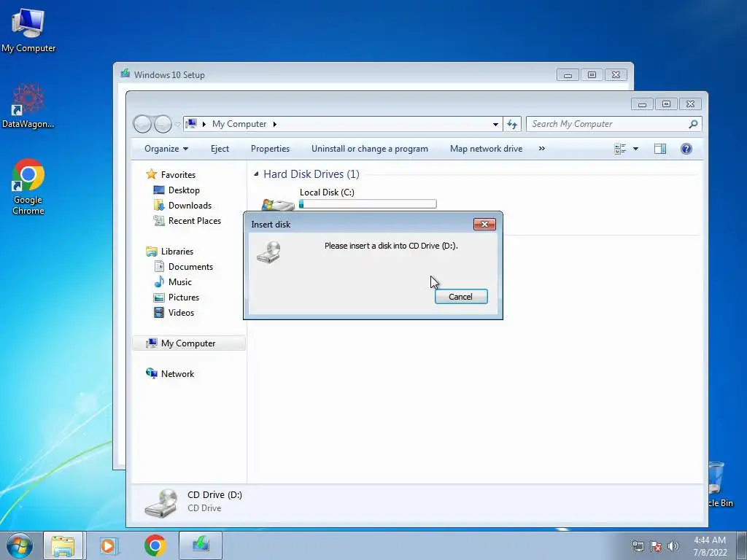Expand the arrow after My Computer breadcrumb
Screen dimensions: 747x560
[275, 124]
